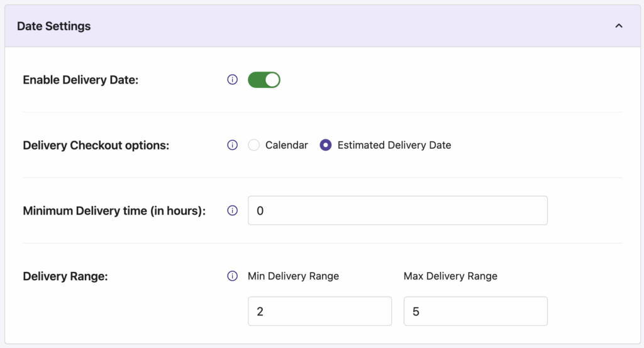644x348 pixels.
Task: Click the Calendar option label text
Action: 287,145
